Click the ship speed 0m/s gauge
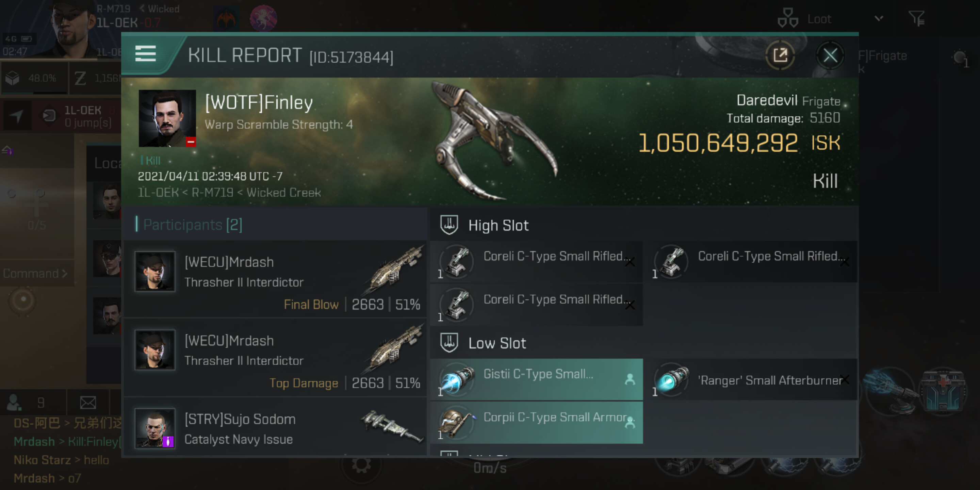 tap(490, 468)
